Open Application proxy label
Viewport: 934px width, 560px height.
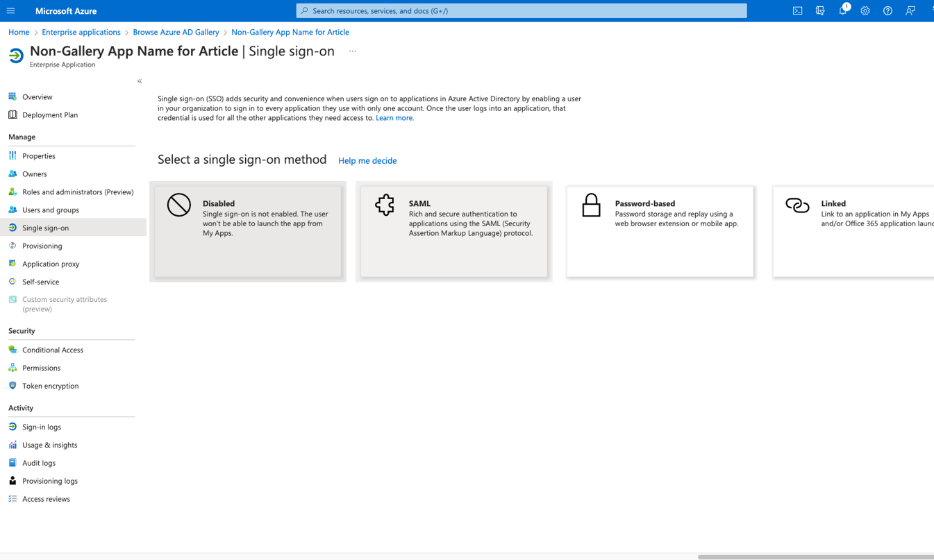51,264
